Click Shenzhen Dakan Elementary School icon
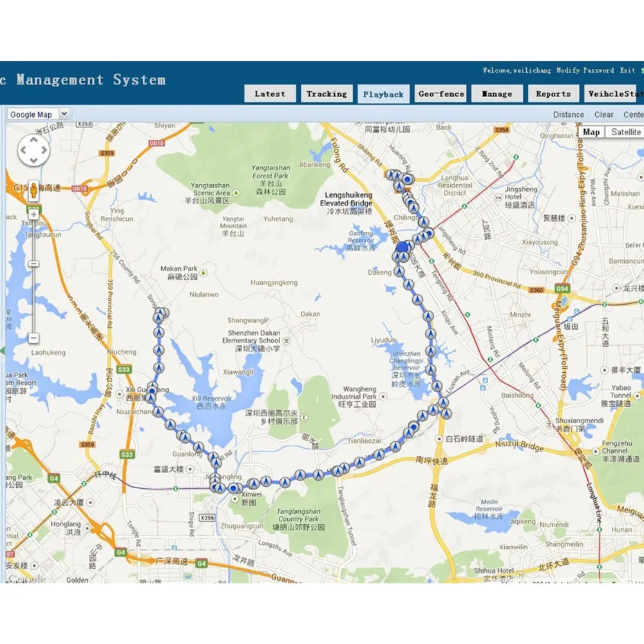This screenshot has width=644, height=644. (287, 341)
